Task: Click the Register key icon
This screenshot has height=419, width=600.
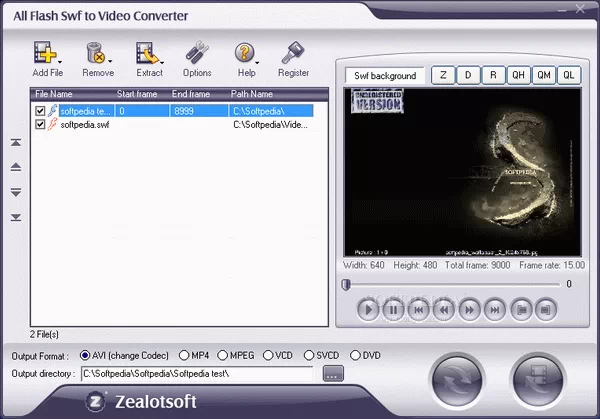Action: pos(293,52)
